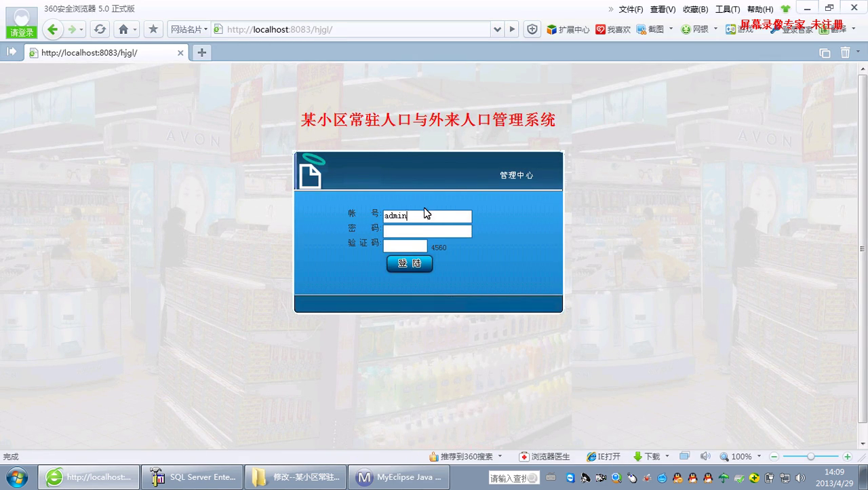Go back with the green back arrow
Image resolution: width=868 pixels, height=490 pixels.
pos(53,29)
